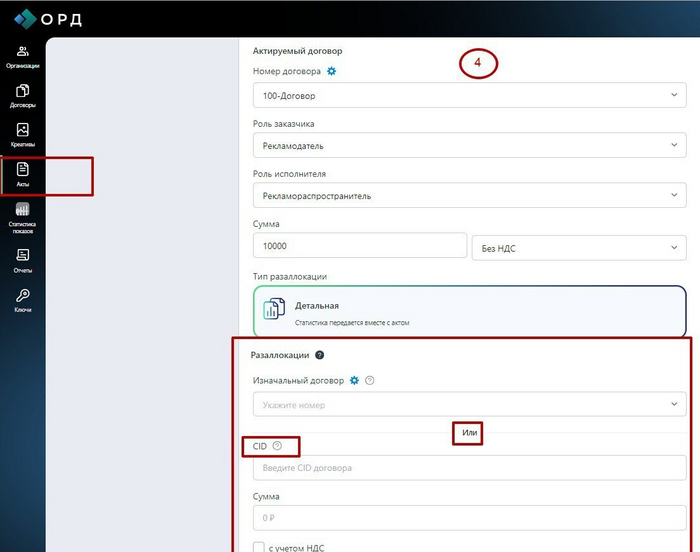The height and width of the screenshot is (552, 700).
Task: Click the help icon after Изначальный договор gear
Action: 370,381
